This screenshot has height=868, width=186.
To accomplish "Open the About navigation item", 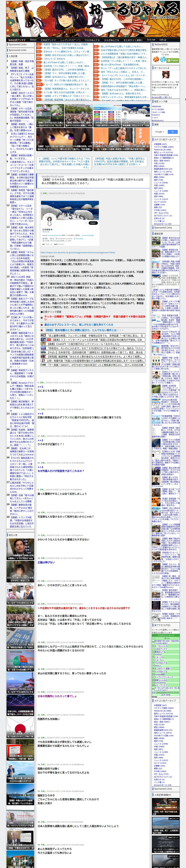I will pyautogui.click(x=33, y=40).
